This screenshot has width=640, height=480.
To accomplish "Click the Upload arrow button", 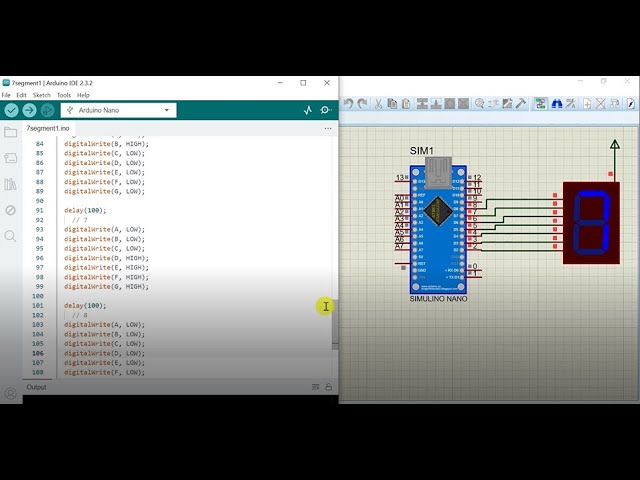I will [x=29, y=110].
